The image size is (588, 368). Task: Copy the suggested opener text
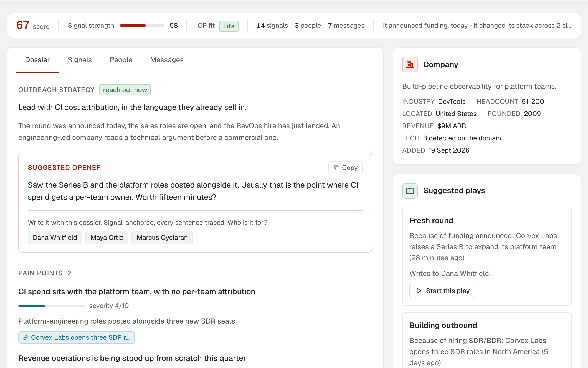pos(345,168)
